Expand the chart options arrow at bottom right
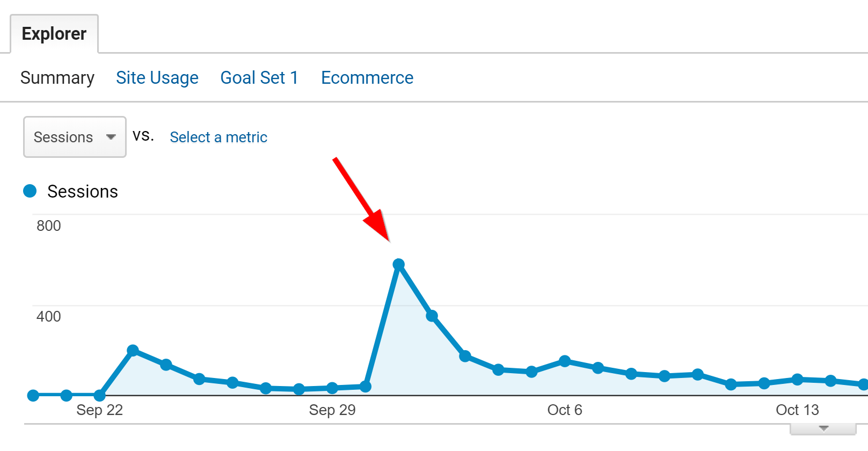 coord(823,428)
